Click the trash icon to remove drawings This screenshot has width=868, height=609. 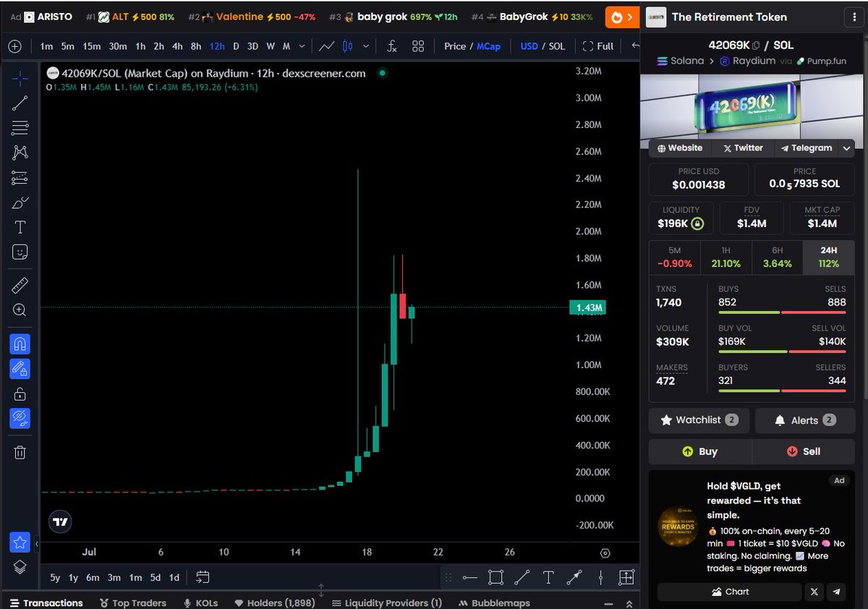tap(20, 453)
